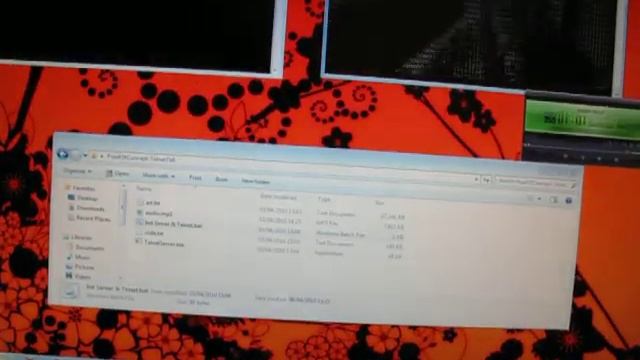This screenshot has height=360, width=640.
Task: Open the address bar history dropdown arrow
Action: point(476,179)
